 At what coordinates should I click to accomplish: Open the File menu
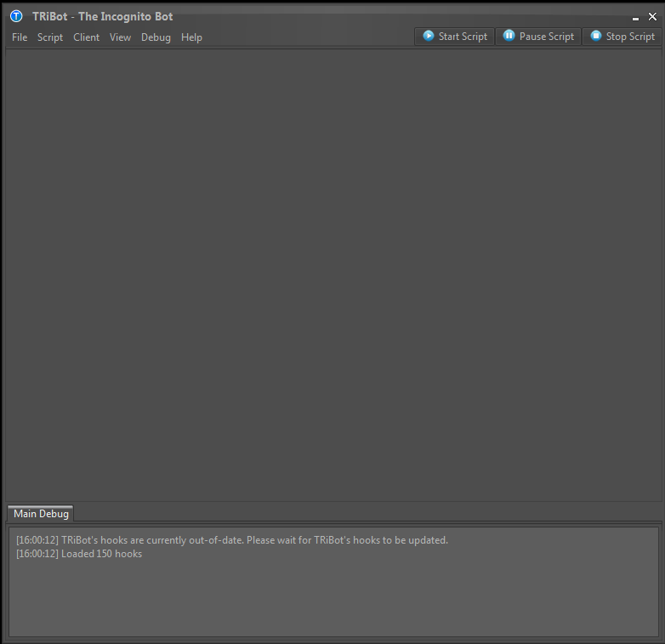coord(20,37)
